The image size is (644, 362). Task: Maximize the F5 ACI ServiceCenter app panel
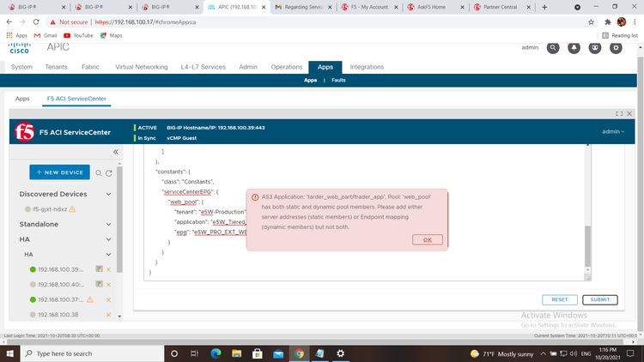619,114
